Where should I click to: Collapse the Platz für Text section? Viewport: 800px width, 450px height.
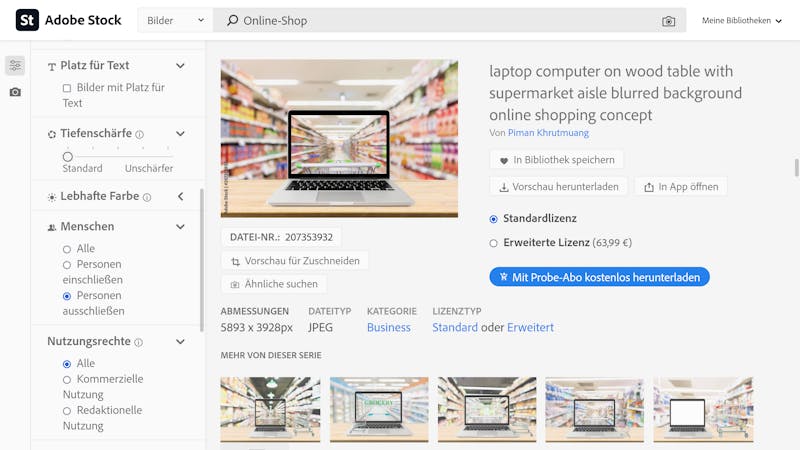(x=180, y=66)
